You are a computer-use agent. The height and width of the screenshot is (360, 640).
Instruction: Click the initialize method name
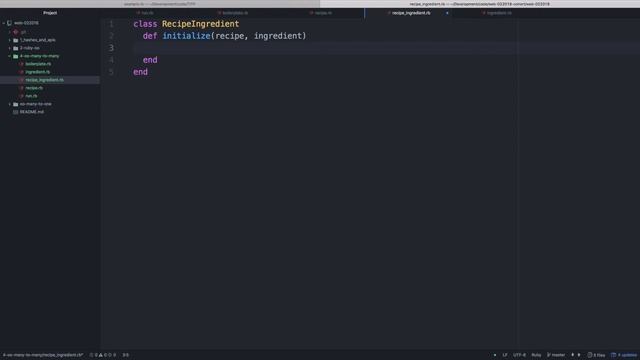(x=187, y=36)
